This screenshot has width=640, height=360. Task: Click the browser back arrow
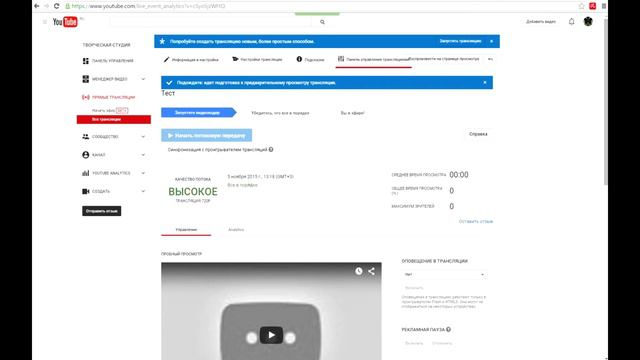(37, 6)
